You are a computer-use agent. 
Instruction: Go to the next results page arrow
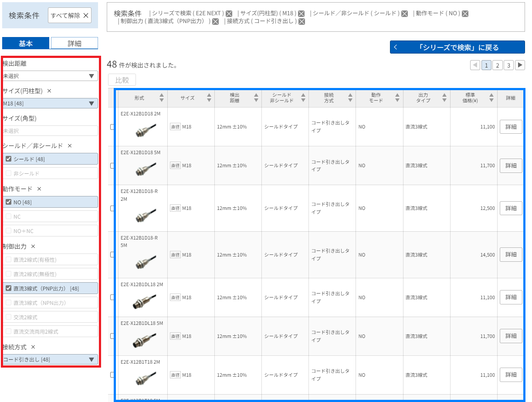(x=520, y=65)
